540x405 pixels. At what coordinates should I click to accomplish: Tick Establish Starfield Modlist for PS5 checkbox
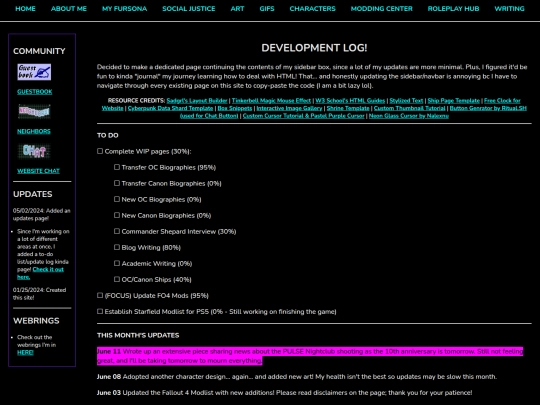100,311
